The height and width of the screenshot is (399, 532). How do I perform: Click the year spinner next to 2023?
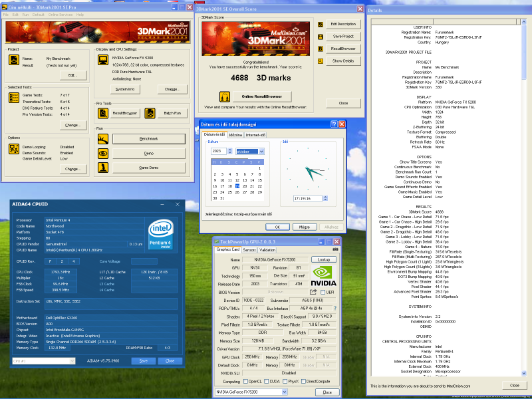tap(229, 151)
